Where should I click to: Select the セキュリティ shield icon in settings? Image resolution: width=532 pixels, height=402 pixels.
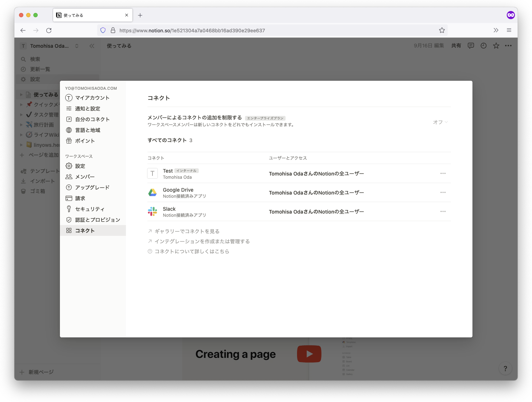(69, 209)
